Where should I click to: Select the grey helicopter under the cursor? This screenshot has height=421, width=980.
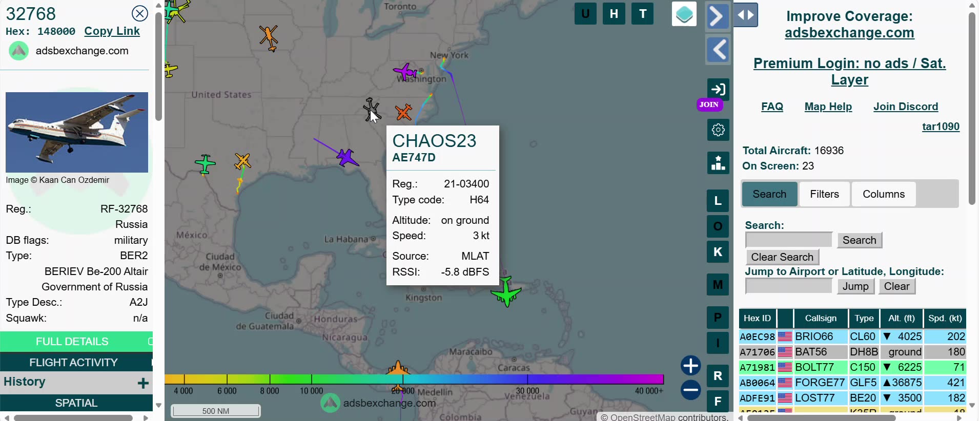[371, 109]
